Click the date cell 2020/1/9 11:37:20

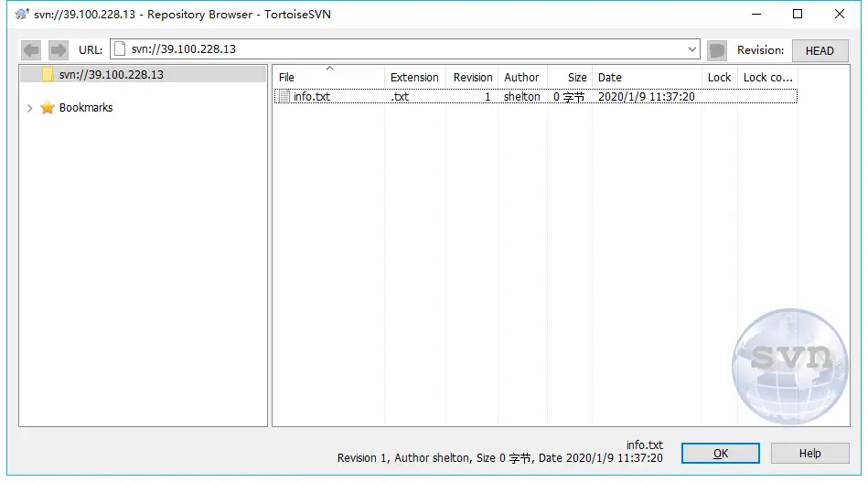click(x=646, y=96)
